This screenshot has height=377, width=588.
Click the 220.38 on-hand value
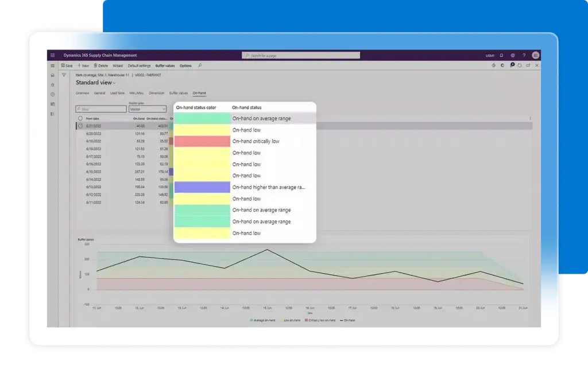tap(140, 195)
